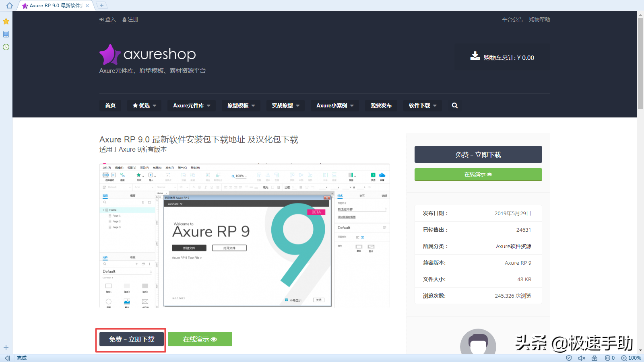Open favorites star in the sidebar

point(6,21)
